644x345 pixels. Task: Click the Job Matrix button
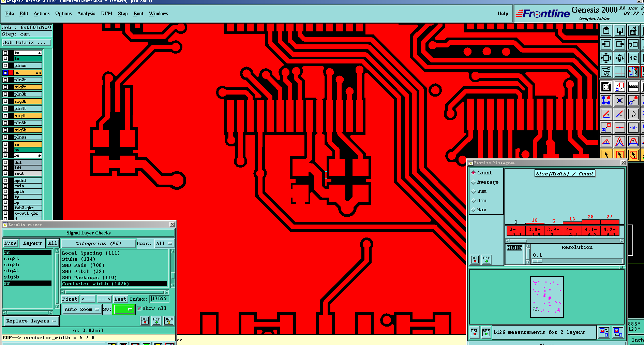pos(27,43)
